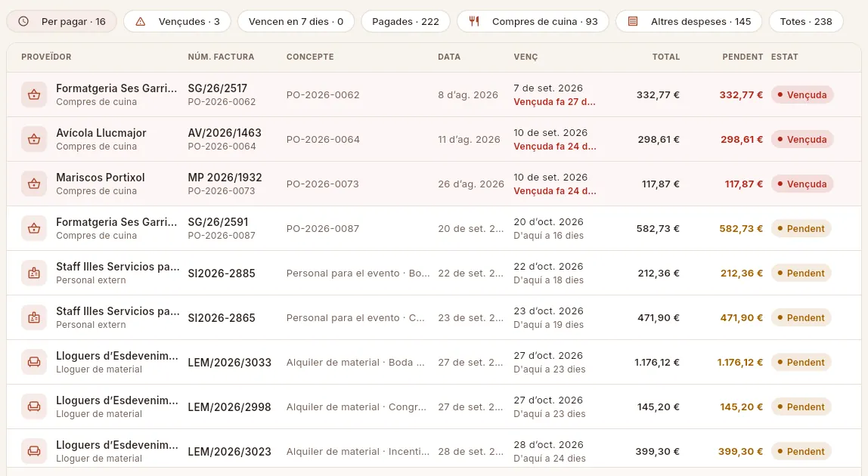
Task: Open supplier Avícola Llucmajor
Action: click(101, 133)
